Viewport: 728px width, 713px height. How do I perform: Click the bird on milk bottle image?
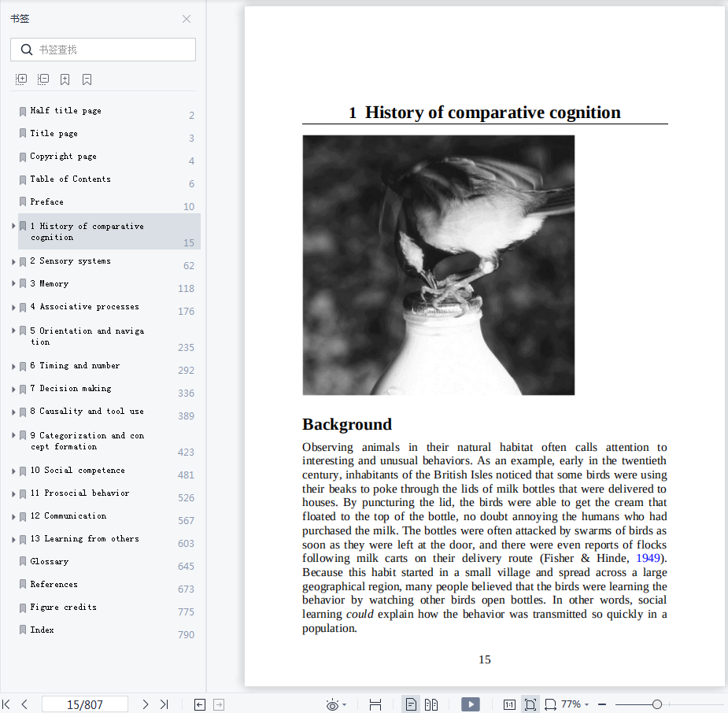click(x=438, y=265)
